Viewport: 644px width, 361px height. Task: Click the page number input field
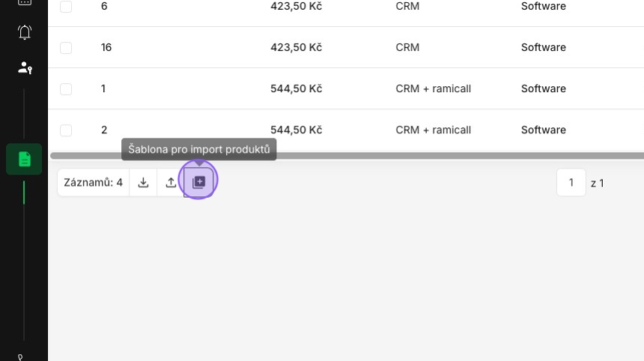[571, 182]
